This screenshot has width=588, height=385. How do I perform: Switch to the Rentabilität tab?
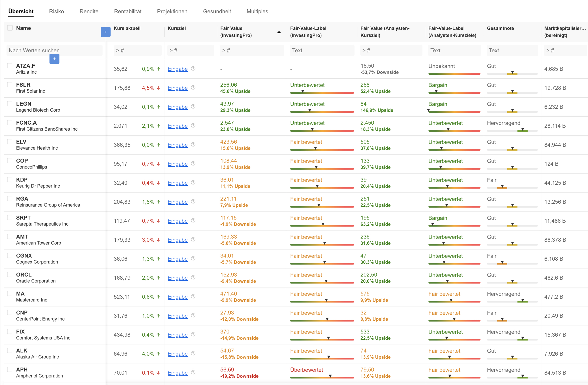click(128, 11)
